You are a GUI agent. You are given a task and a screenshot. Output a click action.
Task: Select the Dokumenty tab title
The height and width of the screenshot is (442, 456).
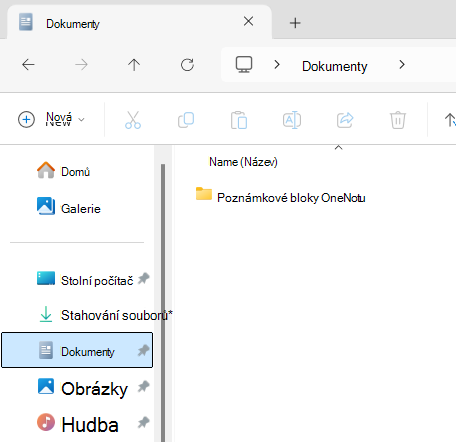coord(73,24)
